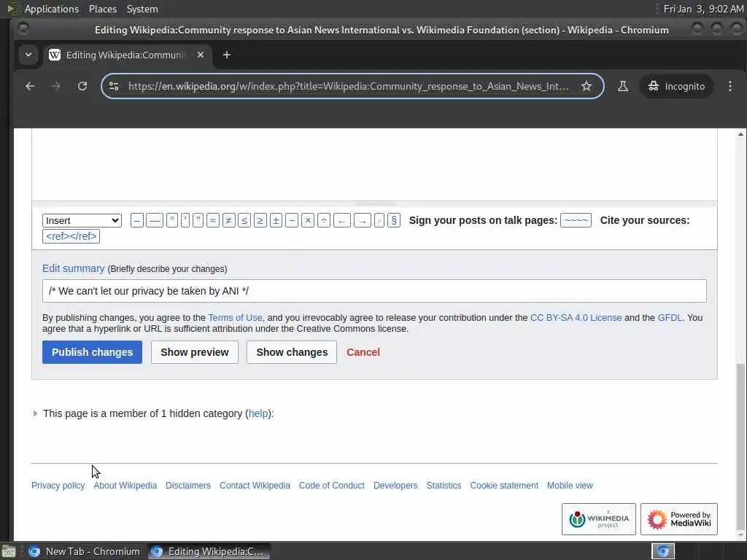The height and width of the screenshot is (560, 747).
Task: Open the Insert character set dropdown
Action: 82,220
